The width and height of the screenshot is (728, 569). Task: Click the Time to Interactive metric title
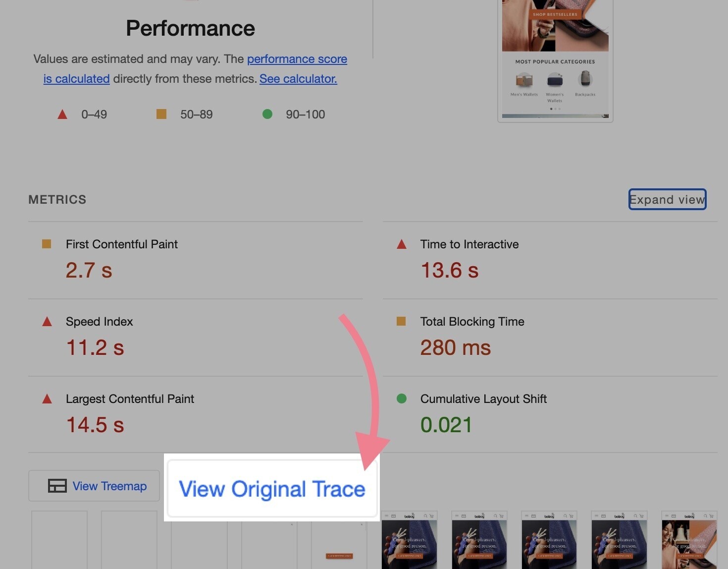click(469, 244)
